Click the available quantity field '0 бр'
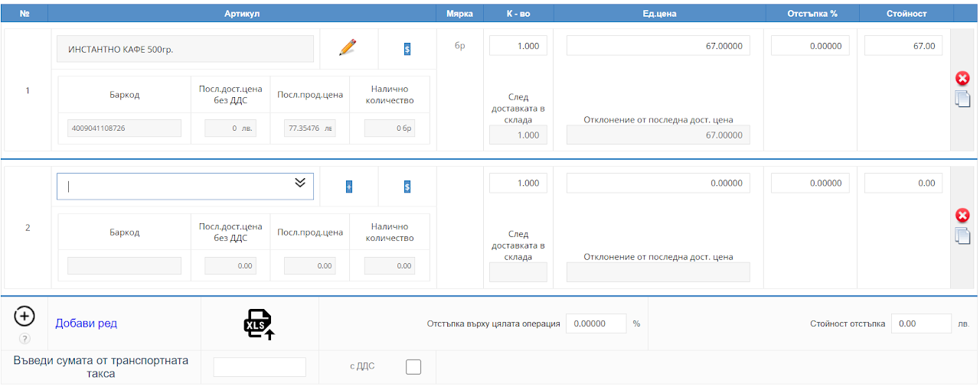980x390 pixels. pyautogui.click(x=390, y=128)
